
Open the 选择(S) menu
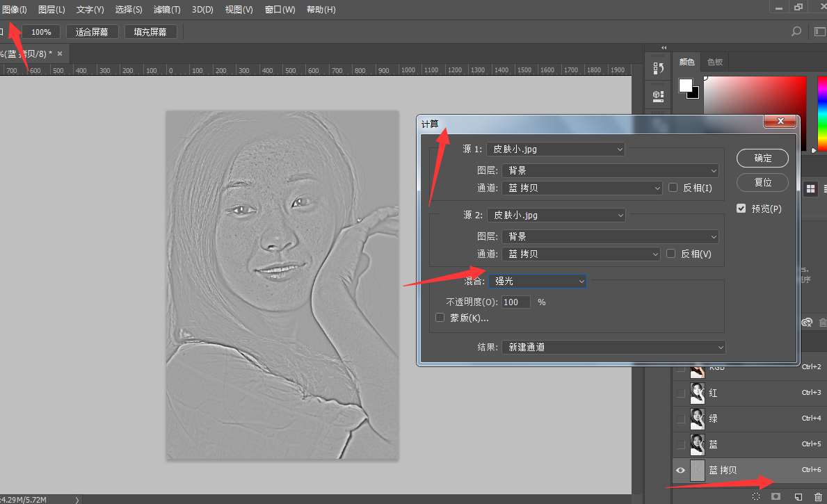click(129, 10)
